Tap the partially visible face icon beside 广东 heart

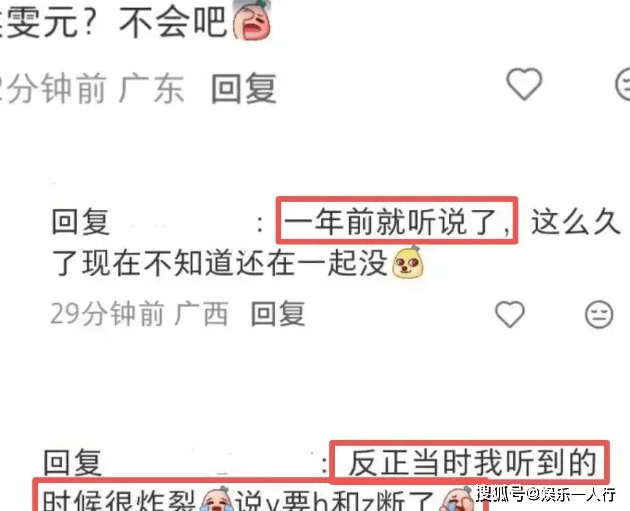(x=623, y=84)
